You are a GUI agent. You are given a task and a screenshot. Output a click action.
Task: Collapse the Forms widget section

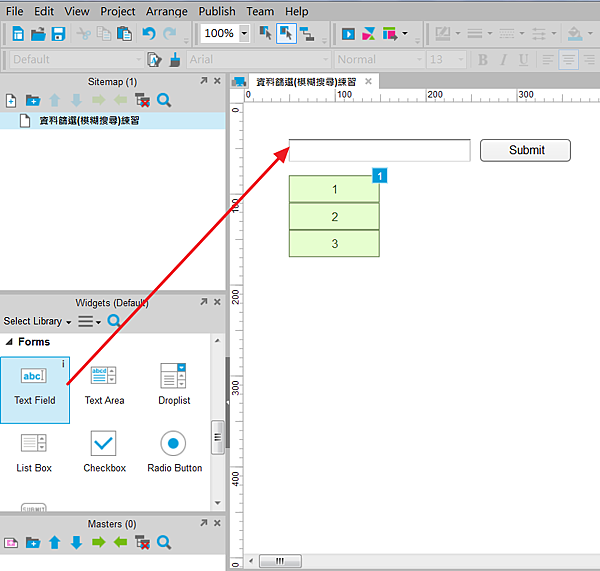(9, 342)
